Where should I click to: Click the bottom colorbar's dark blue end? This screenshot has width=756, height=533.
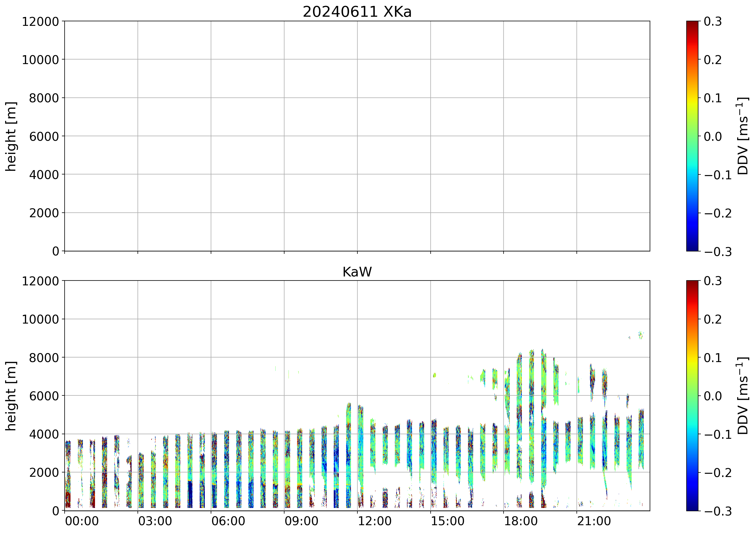tap(692, 508)
